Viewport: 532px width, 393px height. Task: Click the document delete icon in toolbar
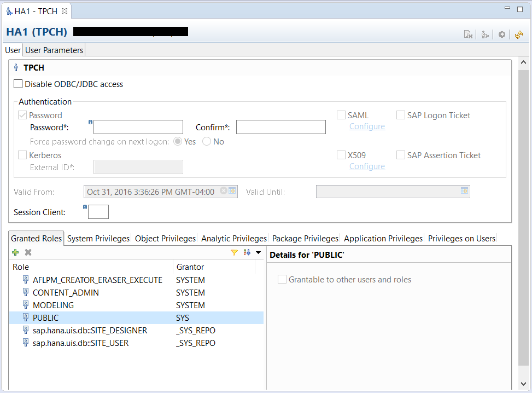468,34
